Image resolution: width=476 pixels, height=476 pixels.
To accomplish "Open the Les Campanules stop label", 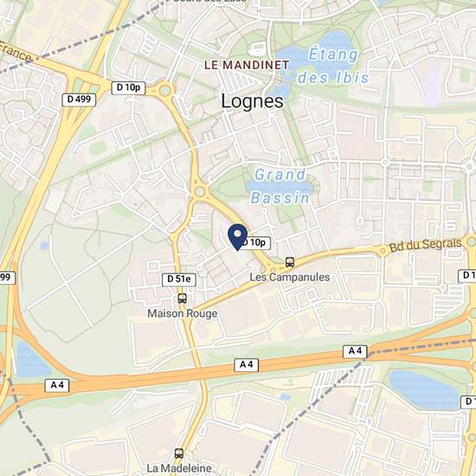I will point(290,277).
